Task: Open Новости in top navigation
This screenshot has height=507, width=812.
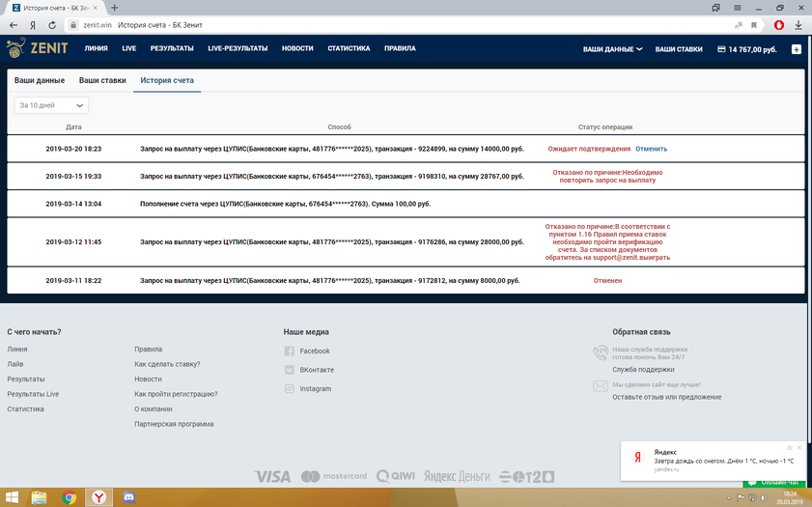Action: point(297,48)
